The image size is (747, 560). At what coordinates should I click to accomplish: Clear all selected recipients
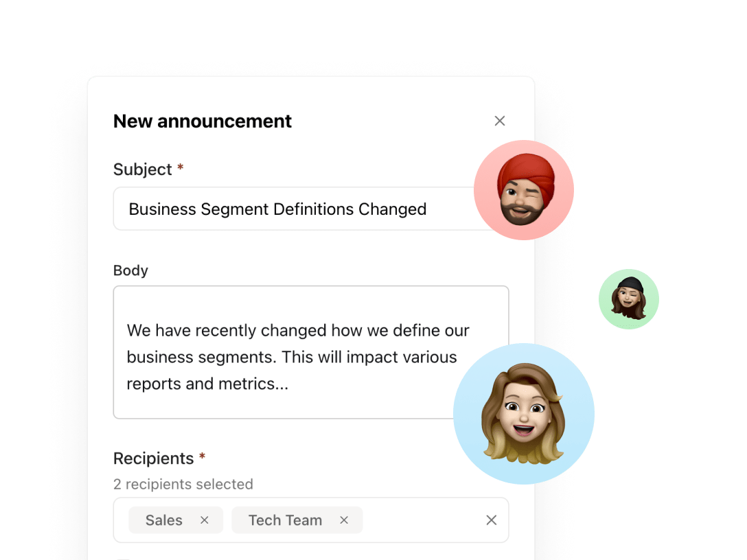click(x=491, y=520)
